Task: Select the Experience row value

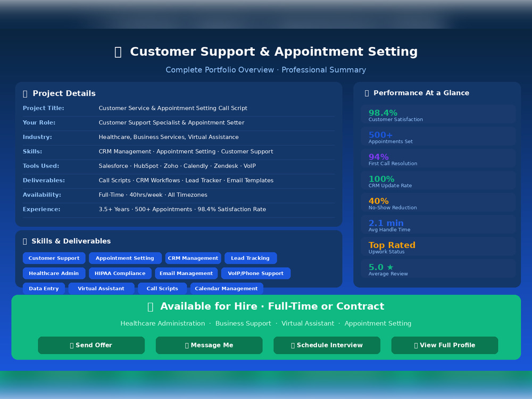Action: pos(182,209)
